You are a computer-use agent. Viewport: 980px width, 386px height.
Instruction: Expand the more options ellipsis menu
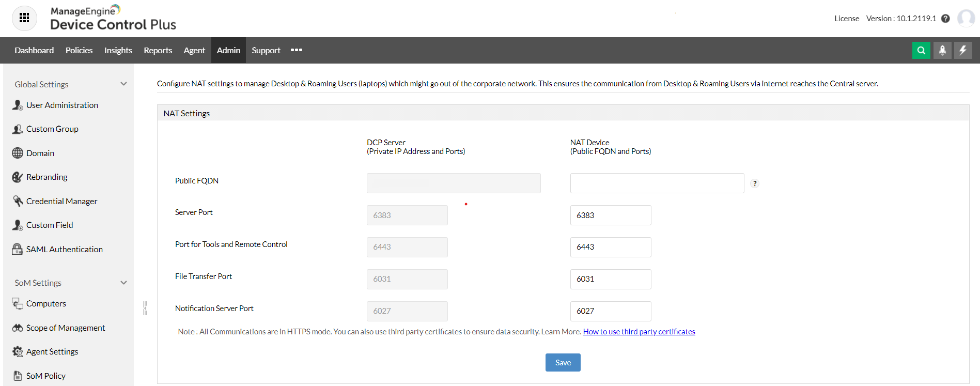click(297, 50)
